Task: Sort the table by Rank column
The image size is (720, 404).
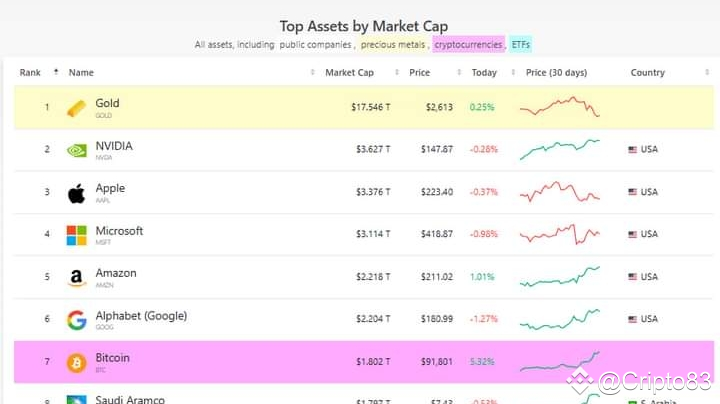Action: point(31,72)
